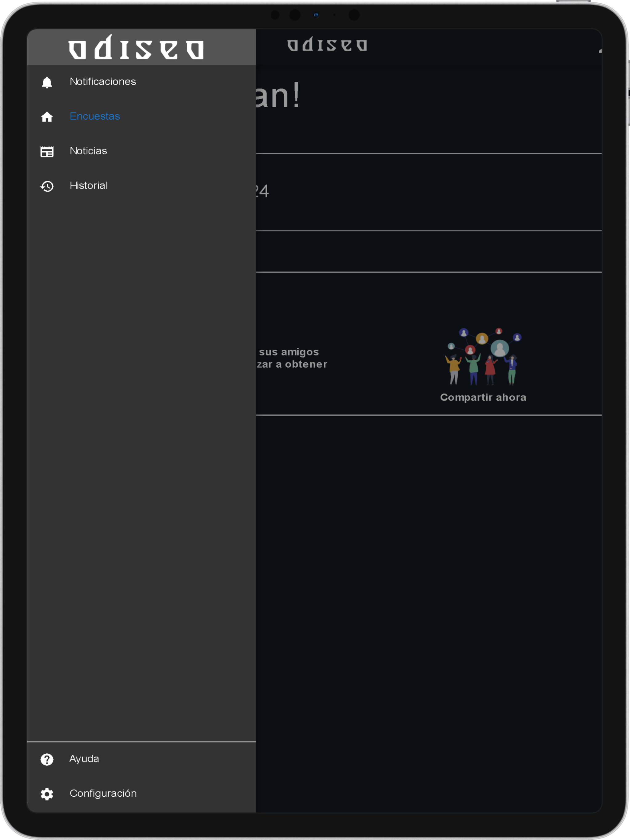Click the Noticias newspaper icon
630x840 pixels.
point(47,152)
